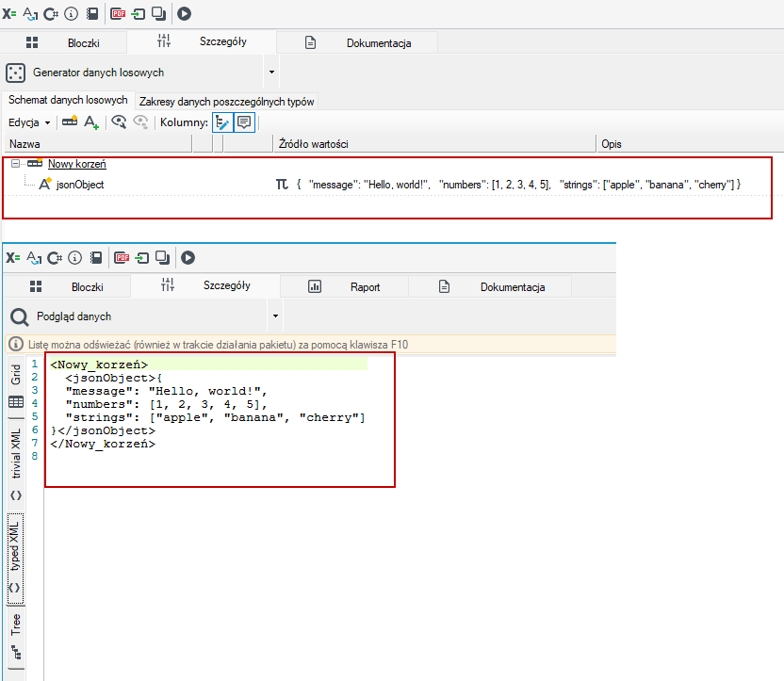784x681 pixels.
Task: Open the Raport tab
Action: 344,286
